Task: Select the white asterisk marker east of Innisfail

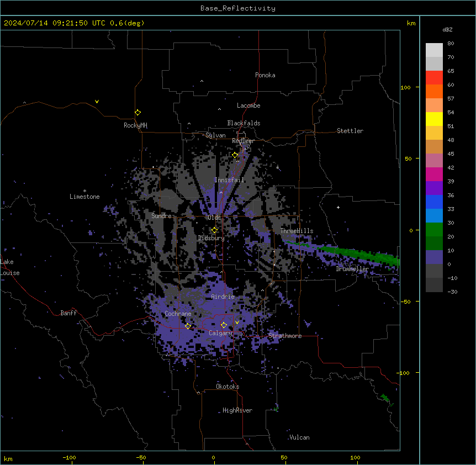Action: [277, 167]
